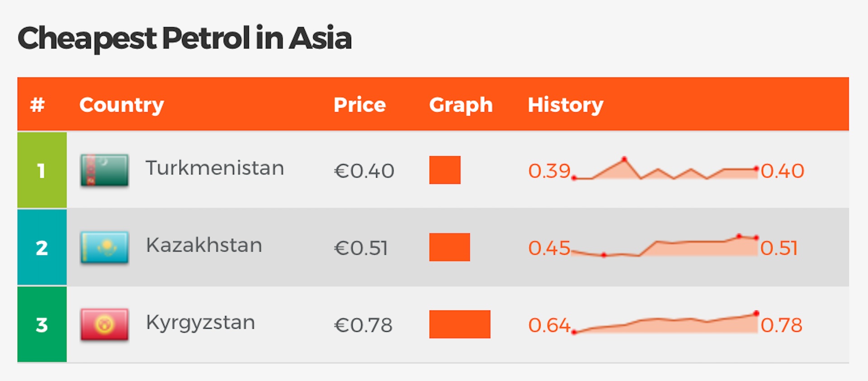Viewport: 868px width, 381px height.
Task: Select the teal rank 2 badge
Action: click(x=42, y=247)
